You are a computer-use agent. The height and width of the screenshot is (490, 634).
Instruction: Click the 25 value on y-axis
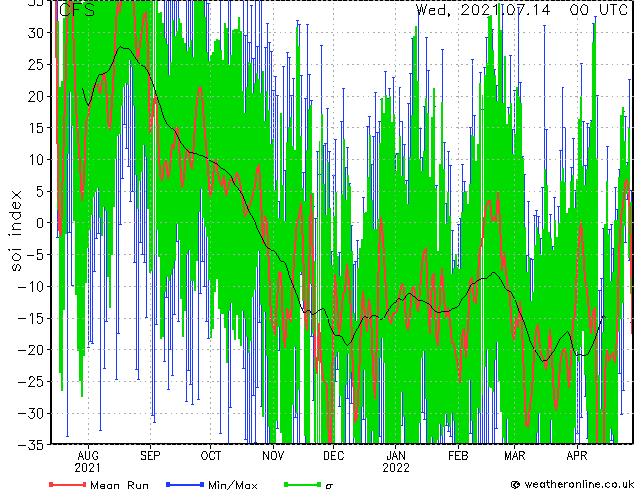click(36, 65)
